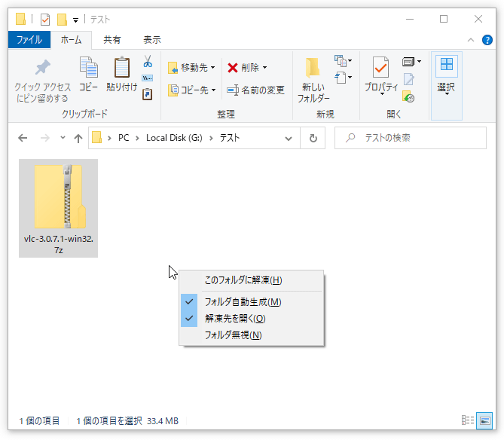This screenshot has width=504, height=440.
Task: Open the New item dropdown icon
Action: (343, 60)
